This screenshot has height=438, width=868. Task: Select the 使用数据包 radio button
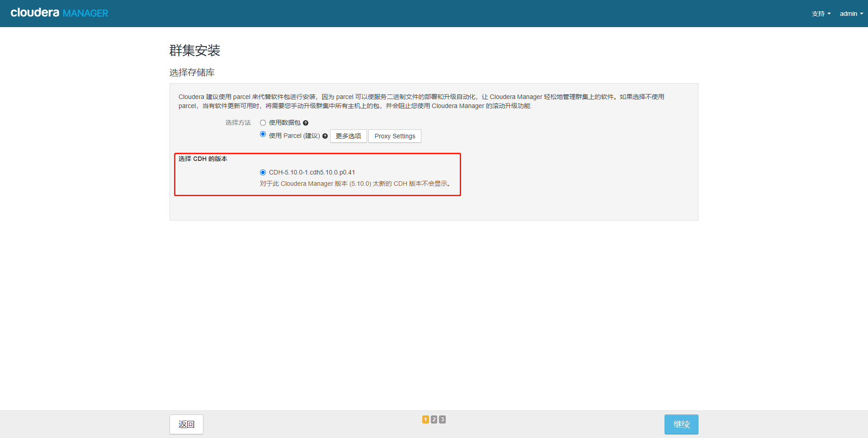[263, 122]
